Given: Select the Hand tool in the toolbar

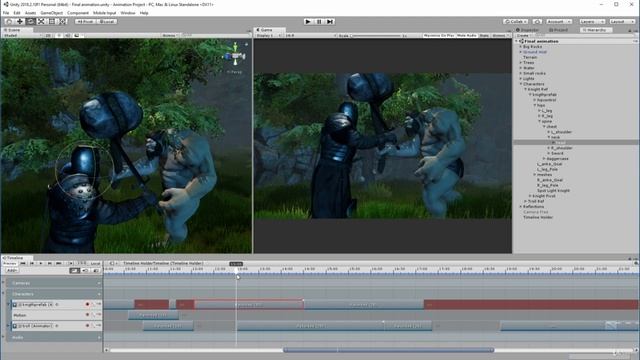Looking at the screenshot, I should [x=9, y=21].
